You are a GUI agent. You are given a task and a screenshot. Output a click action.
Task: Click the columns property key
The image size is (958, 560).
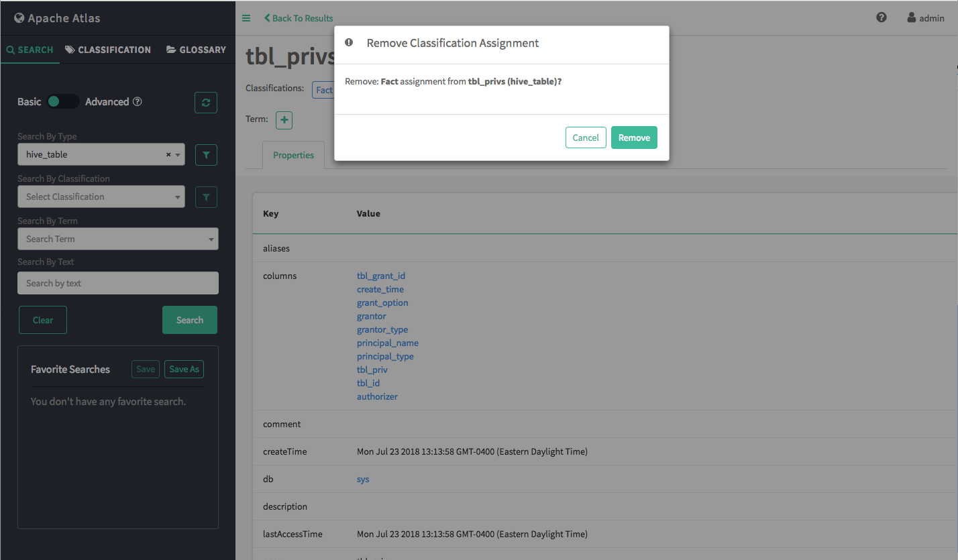coord(280,276)
